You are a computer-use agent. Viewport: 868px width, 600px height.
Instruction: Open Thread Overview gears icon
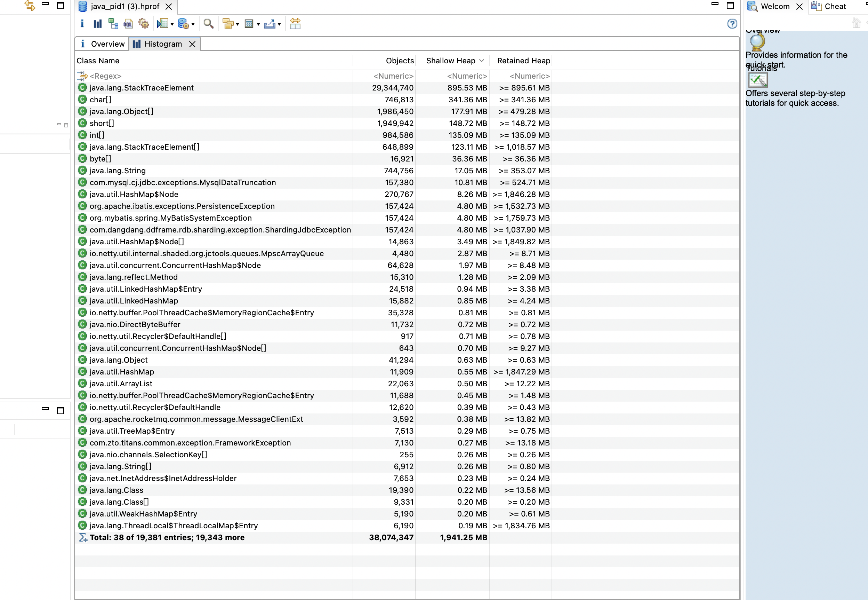(144, 24)
